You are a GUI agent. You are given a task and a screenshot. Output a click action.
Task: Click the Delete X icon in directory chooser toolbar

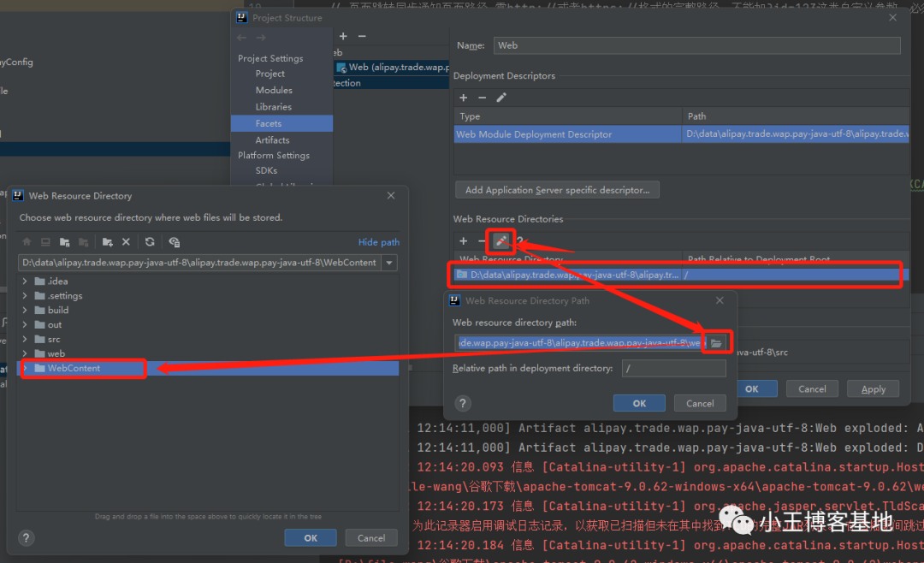[x=126, y=242]
